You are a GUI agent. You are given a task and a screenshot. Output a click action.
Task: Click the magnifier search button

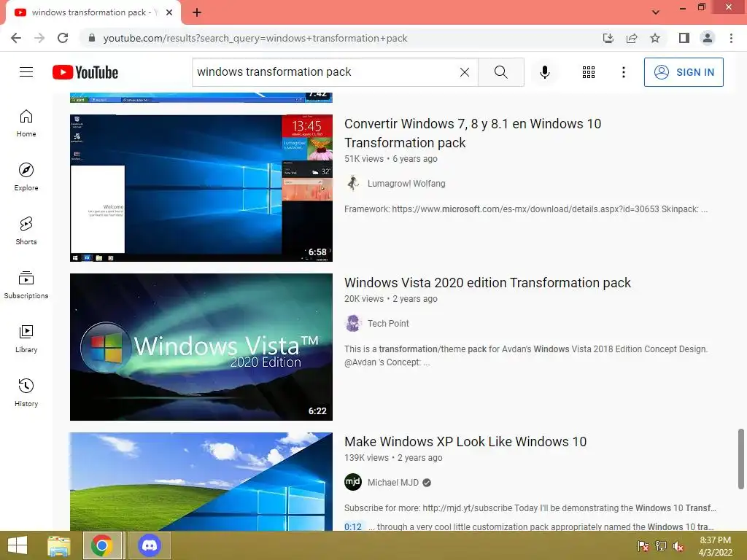(x=500, y=72)
